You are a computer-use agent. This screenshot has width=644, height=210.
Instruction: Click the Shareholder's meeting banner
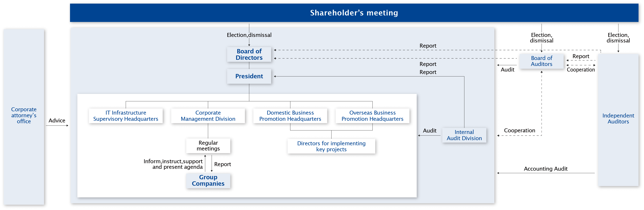pos(354,13)
